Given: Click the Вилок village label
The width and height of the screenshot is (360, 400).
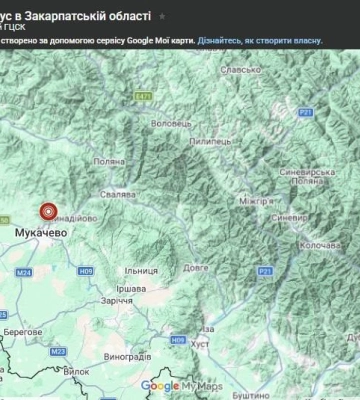Looking at the screenshot, I should 76,371.
